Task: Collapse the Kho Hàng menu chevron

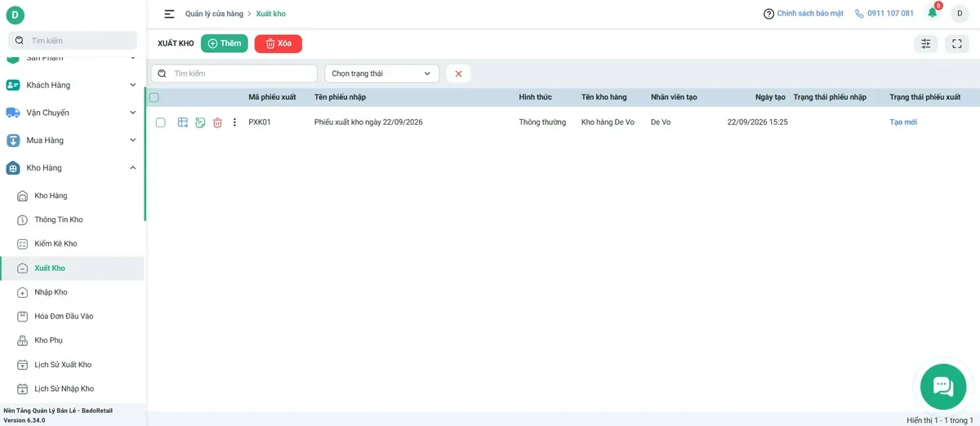Action: (133, 168)
